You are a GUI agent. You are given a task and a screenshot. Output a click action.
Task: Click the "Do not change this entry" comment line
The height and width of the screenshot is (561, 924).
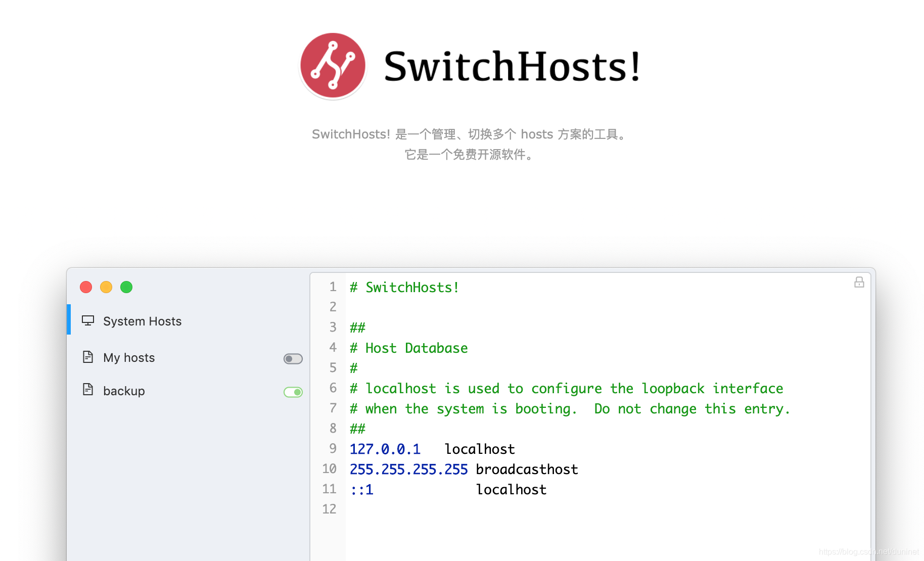[x=570, y=409]
